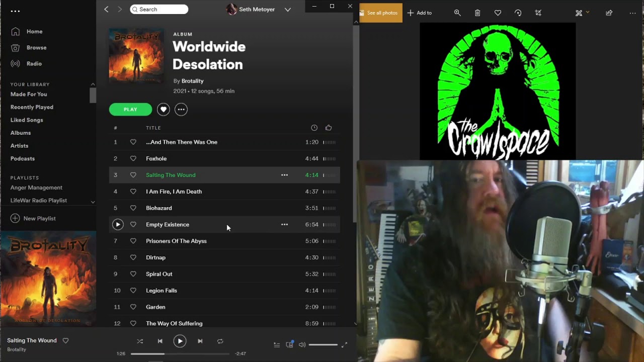Seek in song progress bar

180,353
